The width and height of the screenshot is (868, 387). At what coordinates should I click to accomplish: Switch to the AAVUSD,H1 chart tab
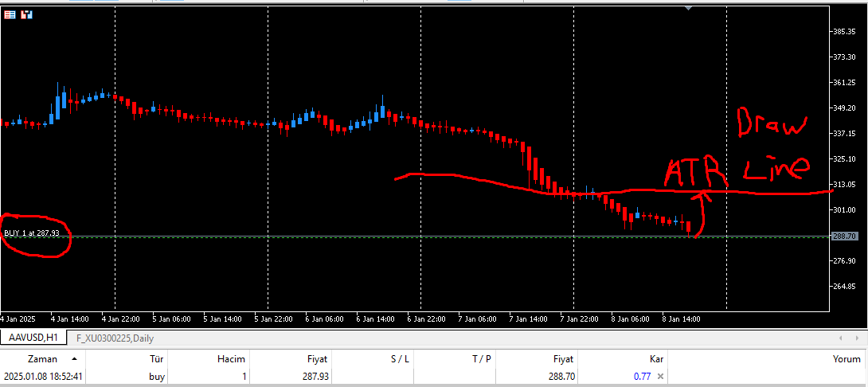(x=33, y=338)
